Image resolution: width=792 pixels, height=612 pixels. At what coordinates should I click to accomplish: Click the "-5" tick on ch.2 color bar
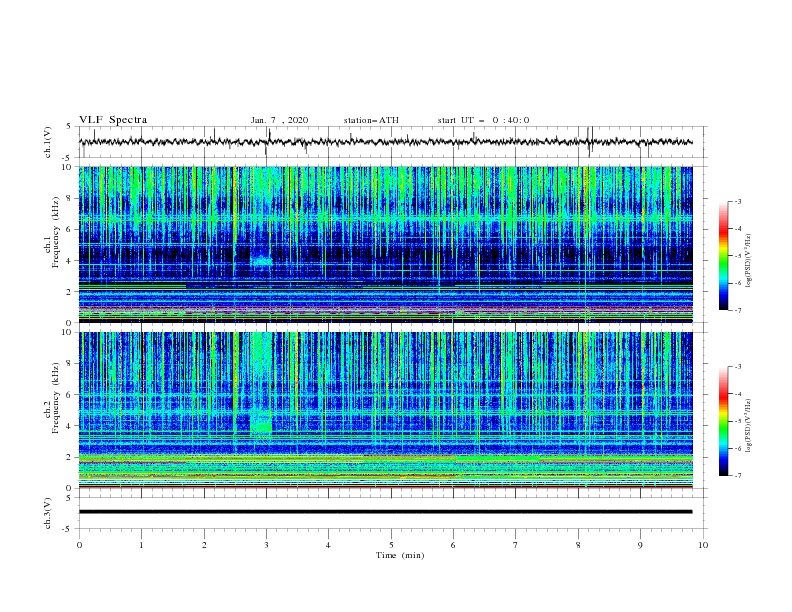coord(738,421)
